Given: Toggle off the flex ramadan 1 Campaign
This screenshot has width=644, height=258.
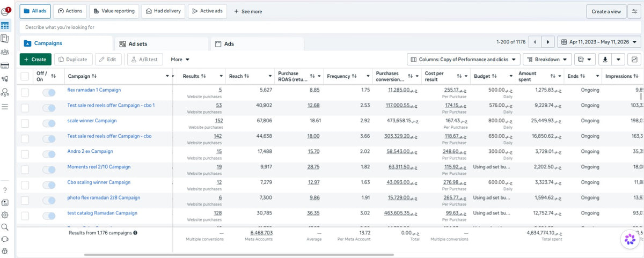Looking at the screenshot, I should 49,93.
